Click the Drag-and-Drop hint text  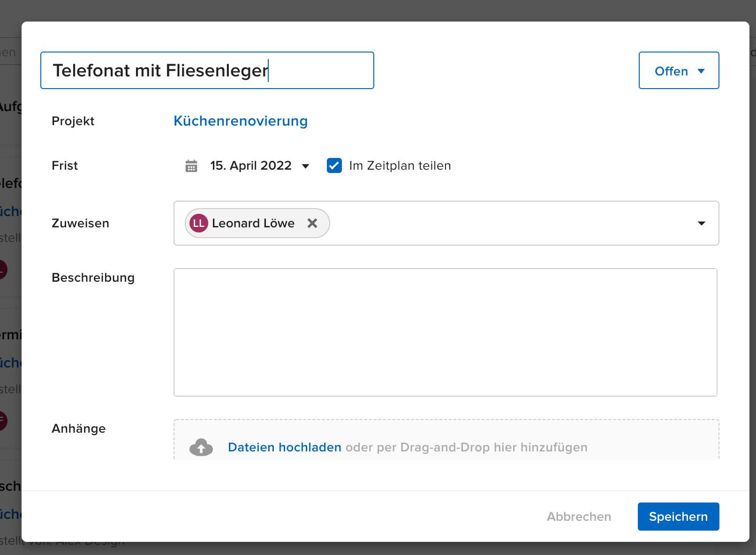(467, 447)
